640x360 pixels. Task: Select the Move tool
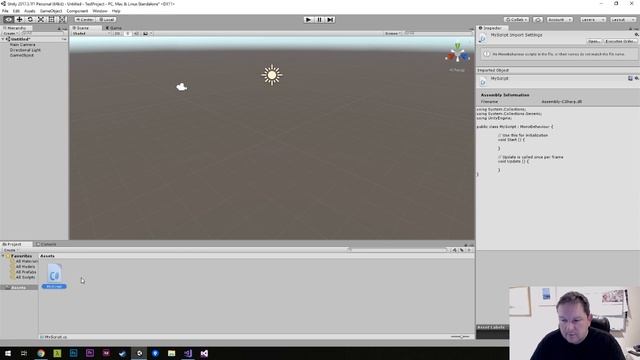click(x=19, y=20)
